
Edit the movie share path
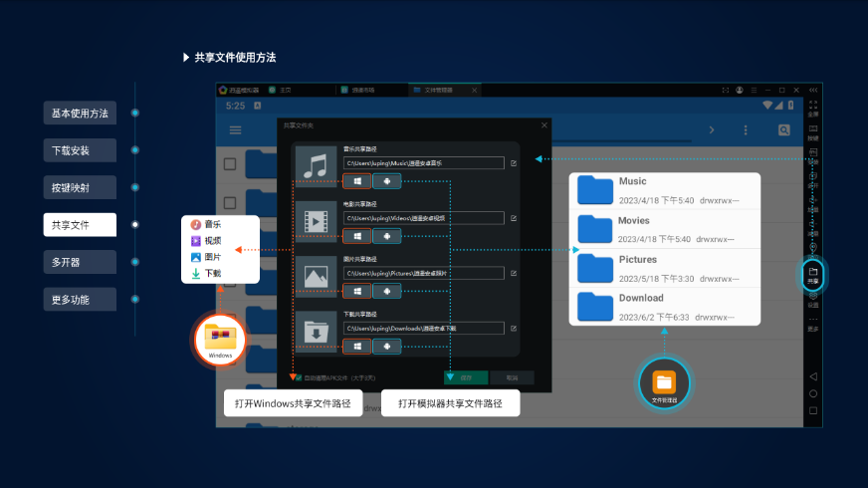click(x=514, y=218)
